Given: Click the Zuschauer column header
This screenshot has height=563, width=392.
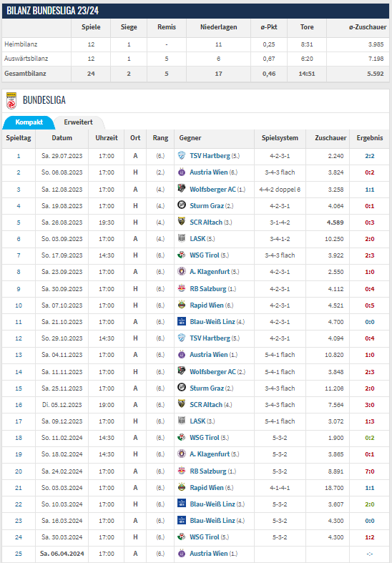Looking at the screenshot, I should pyautogui.click(x=330, y=138).
